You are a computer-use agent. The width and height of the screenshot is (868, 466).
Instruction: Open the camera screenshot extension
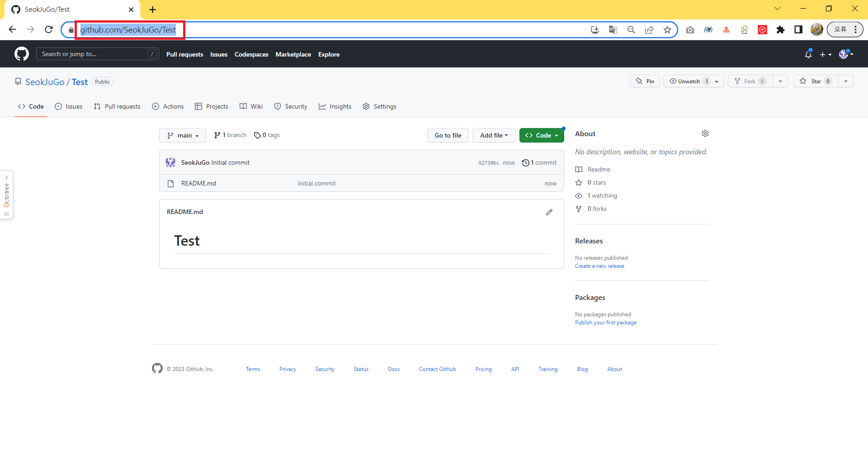click(690, 30)
